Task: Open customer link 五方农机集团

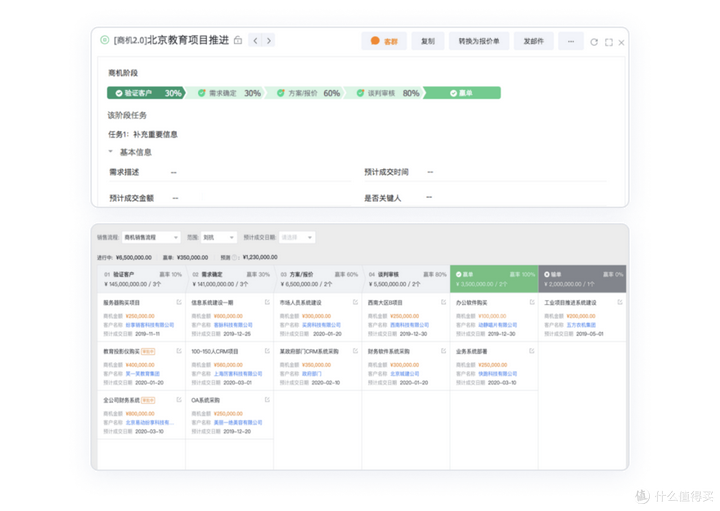Action: click(581, 325)
